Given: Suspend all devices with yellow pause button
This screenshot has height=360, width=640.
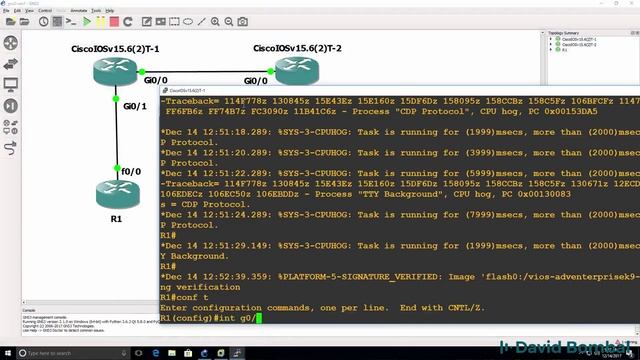Looking at the screenshot, I should click(x=100, y=22).
